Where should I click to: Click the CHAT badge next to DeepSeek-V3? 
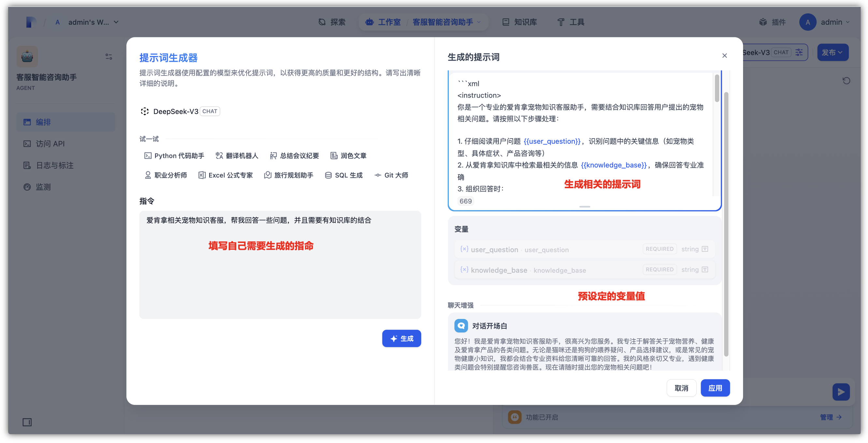point(210,111)
